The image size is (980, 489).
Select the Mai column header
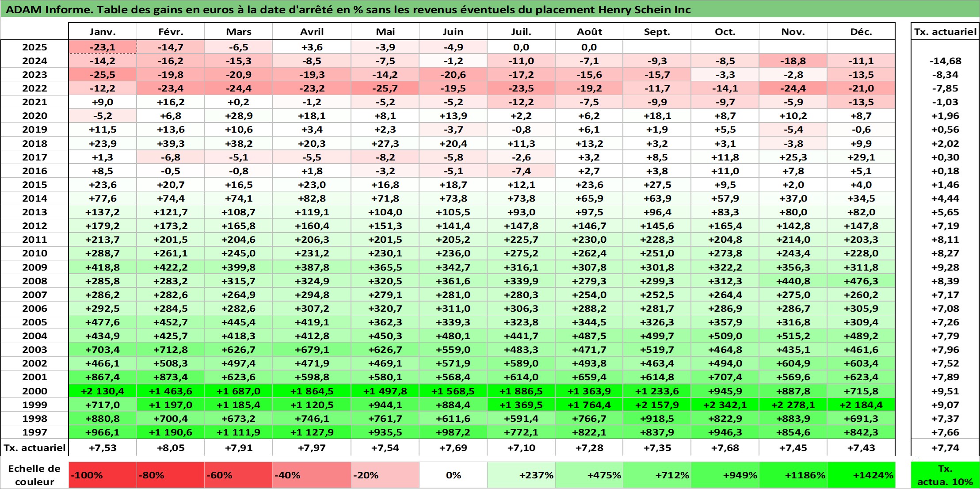click(385, 32)
